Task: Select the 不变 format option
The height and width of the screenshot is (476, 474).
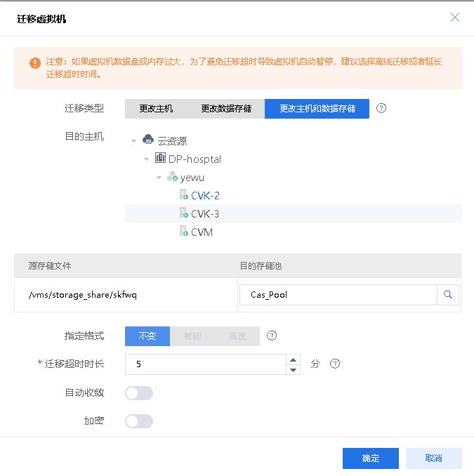Action: (x=147, y=336)
